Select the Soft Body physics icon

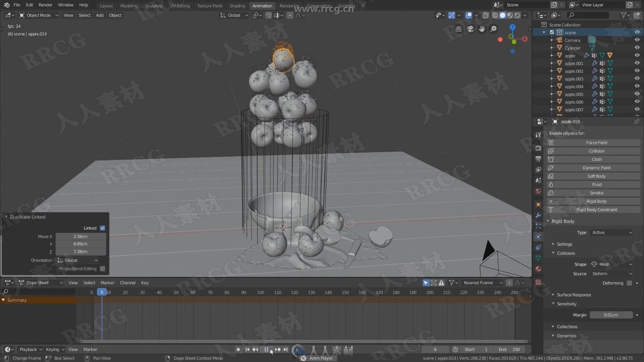click(551, 176)
